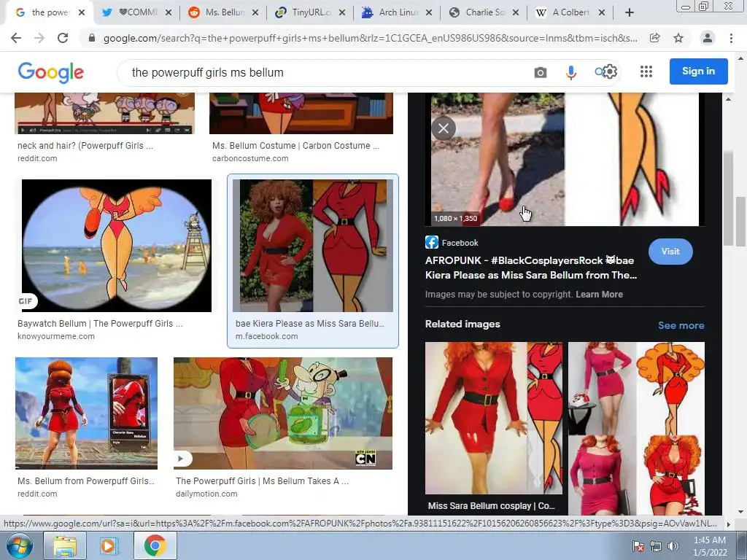
Task: Open the second related cosplay collage image
Action: (x=636, y=429)
